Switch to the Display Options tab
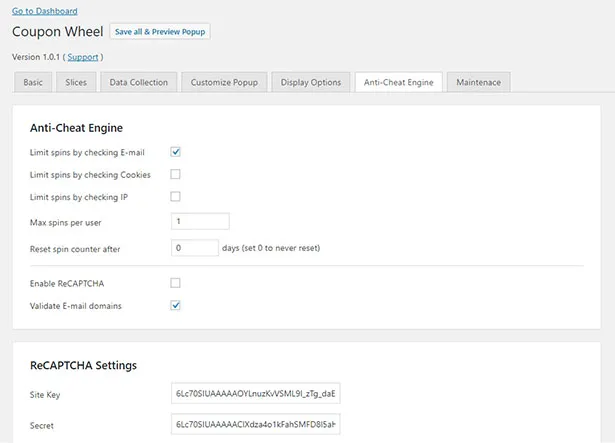 pyautogui.click(x=311, y=82)
